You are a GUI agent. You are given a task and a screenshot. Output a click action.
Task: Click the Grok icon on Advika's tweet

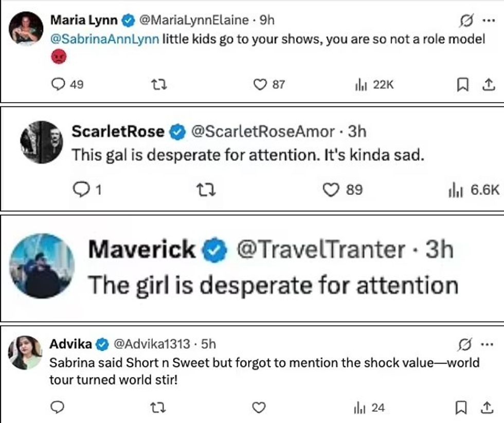tap(464, 343)
